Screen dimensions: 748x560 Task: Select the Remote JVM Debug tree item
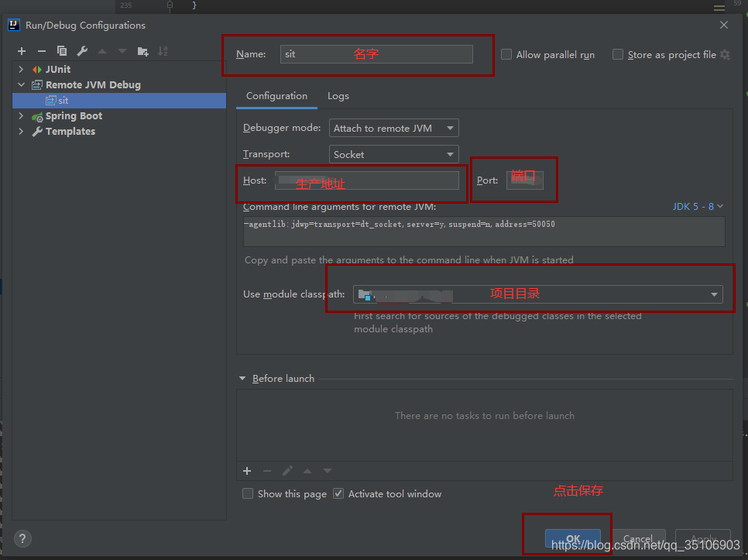pyautogui.click(x=93, y=85)
